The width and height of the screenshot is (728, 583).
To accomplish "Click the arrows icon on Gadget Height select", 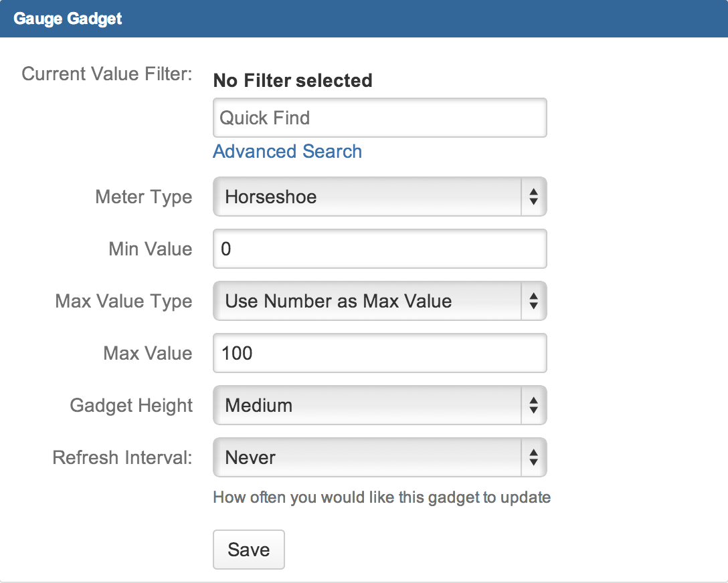I will pos(533,406).
